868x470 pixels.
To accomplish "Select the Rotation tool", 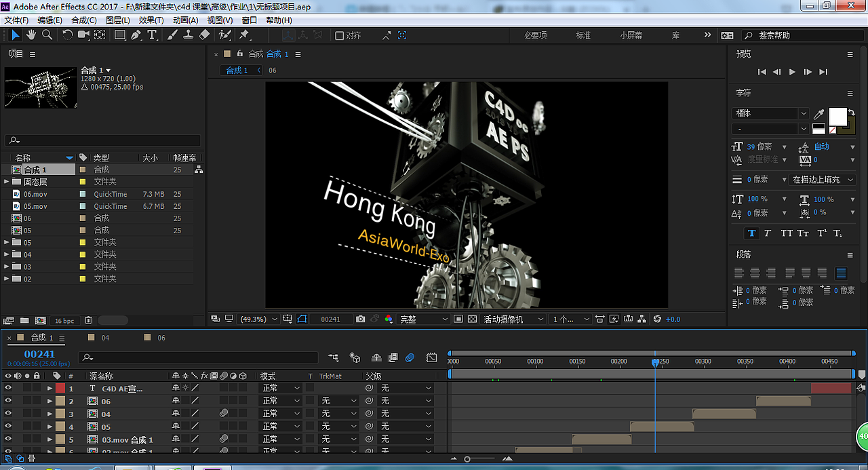I will click(68, 35).
